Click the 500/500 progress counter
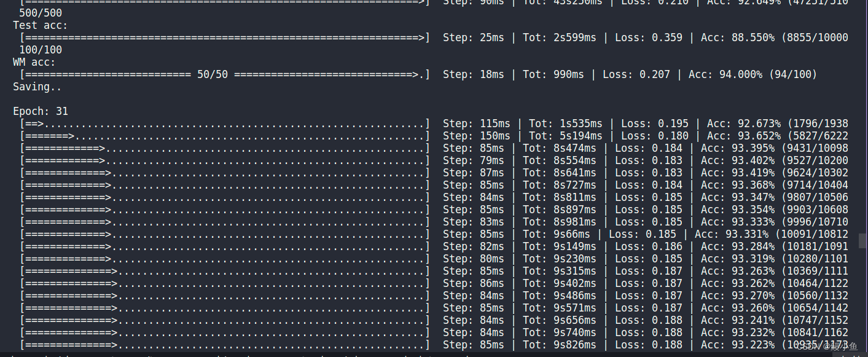This screenshot has width=868, height=357. tap(40, 12)
